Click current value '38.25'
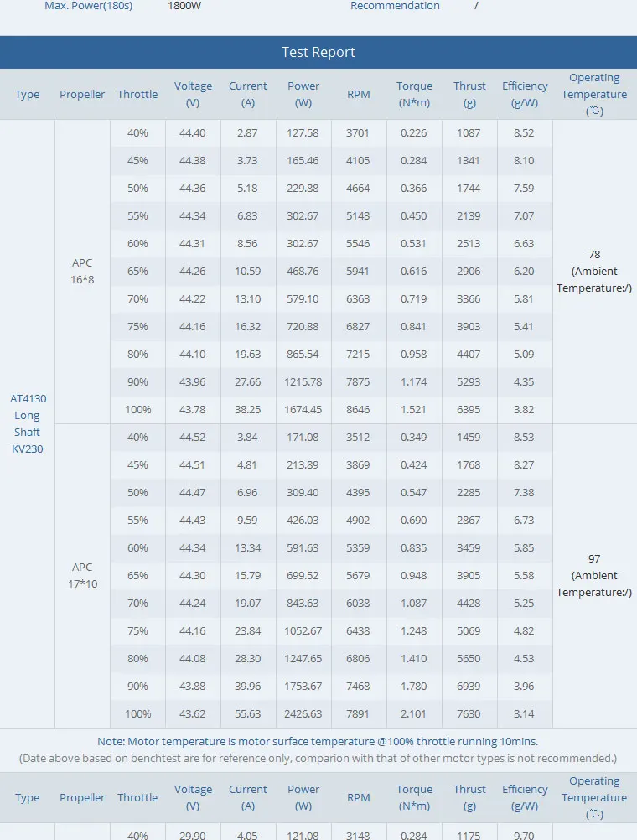 247,410
